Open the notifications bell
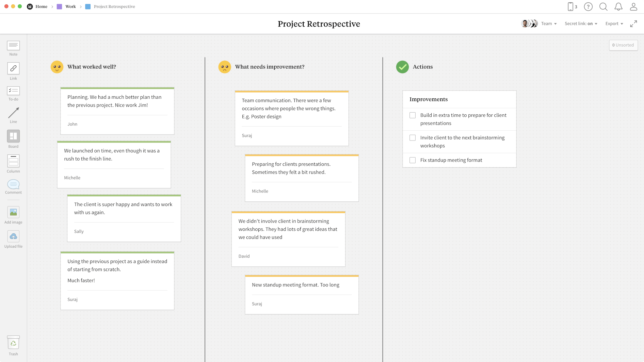The width and height of the screenshot is (644, 362). pyautogui.click(x=619, y=6)
